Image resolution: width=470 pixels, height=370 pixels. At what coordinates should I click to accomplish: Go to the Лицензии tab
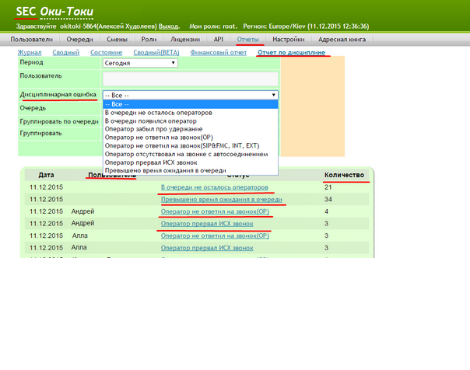click(x=185, y=39)
